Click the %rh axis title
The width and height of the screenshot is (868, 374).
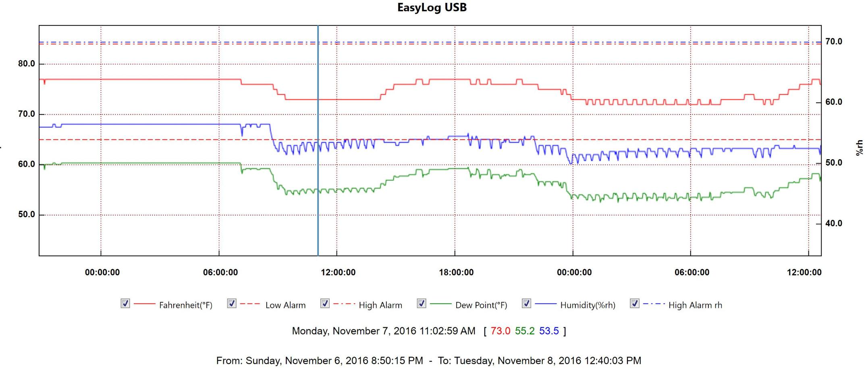tap(860, 148)
